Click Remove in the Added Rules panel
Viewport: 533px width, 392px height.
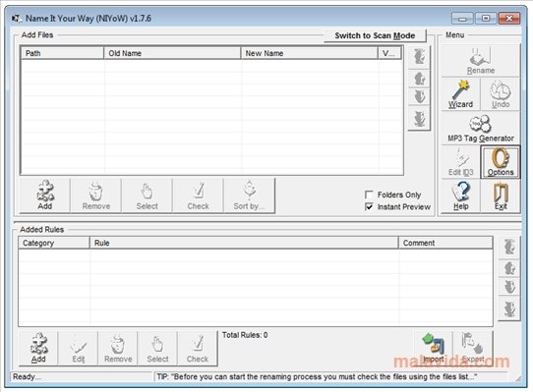coord(118,349)
